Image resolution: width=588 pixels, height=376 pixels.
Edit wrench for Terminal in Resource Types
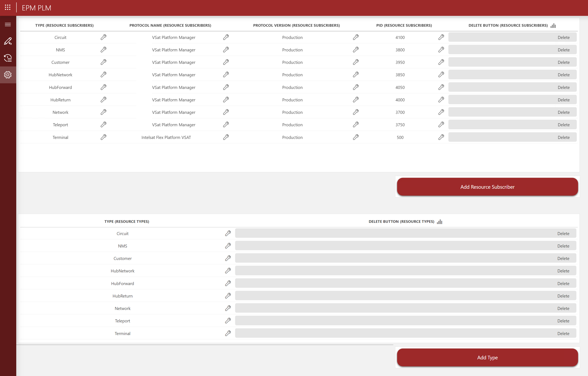(228, 333)
